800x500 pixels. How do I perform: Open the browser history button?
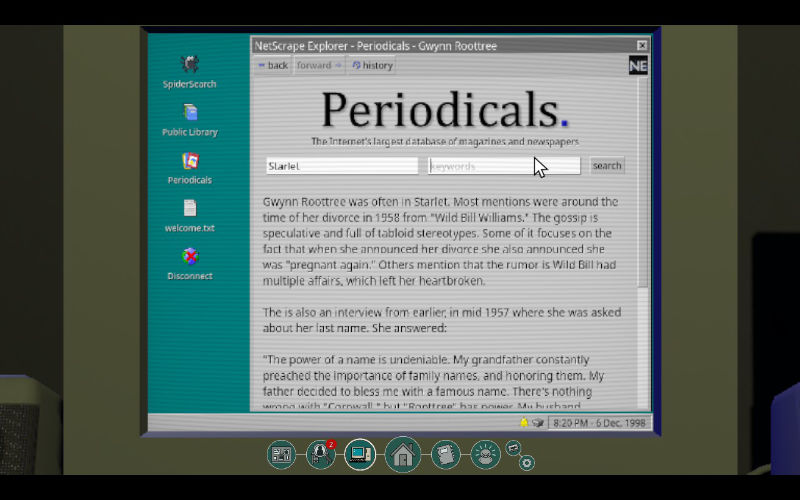pyautogui.click(x=372, y=66)
